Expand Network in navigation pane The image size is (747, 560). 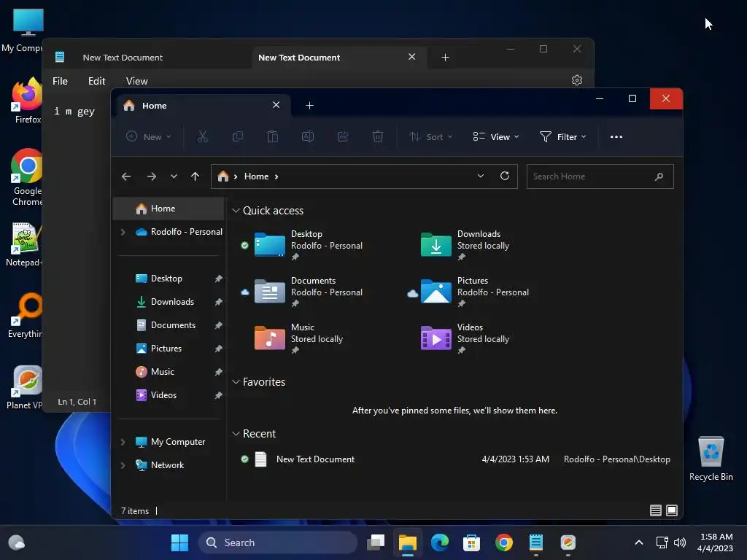(123, 465)
